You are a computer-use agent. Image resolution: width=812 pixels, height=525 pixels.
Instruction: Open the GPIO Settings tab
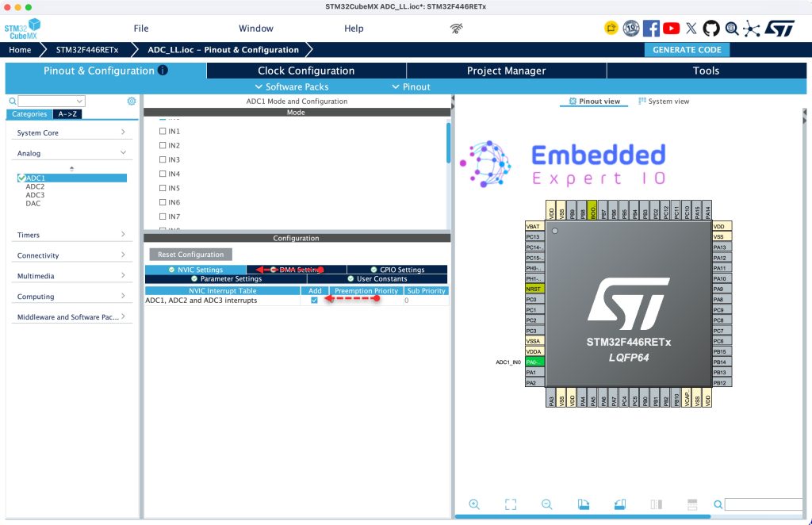click(397, 270)
